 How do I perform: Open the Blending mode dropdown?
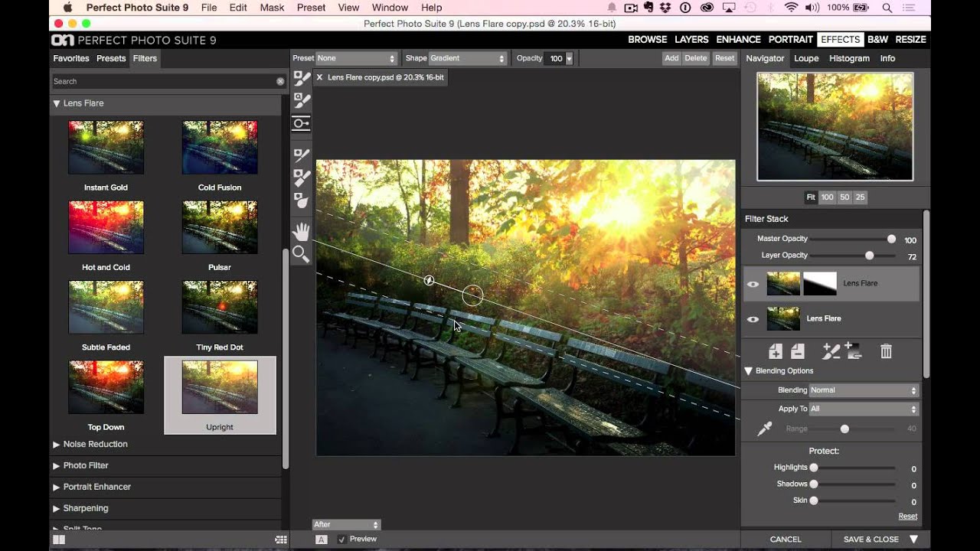point(864,390)
